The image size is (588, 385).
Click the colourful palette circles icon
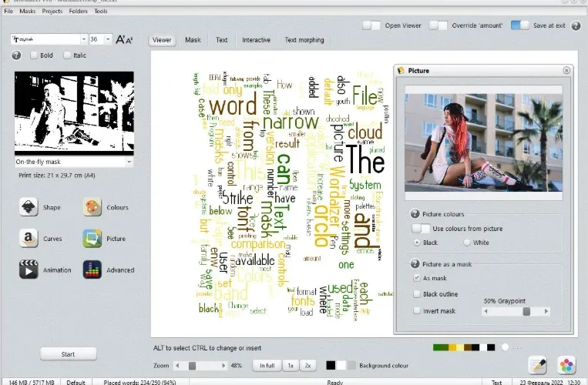[566, 365]
